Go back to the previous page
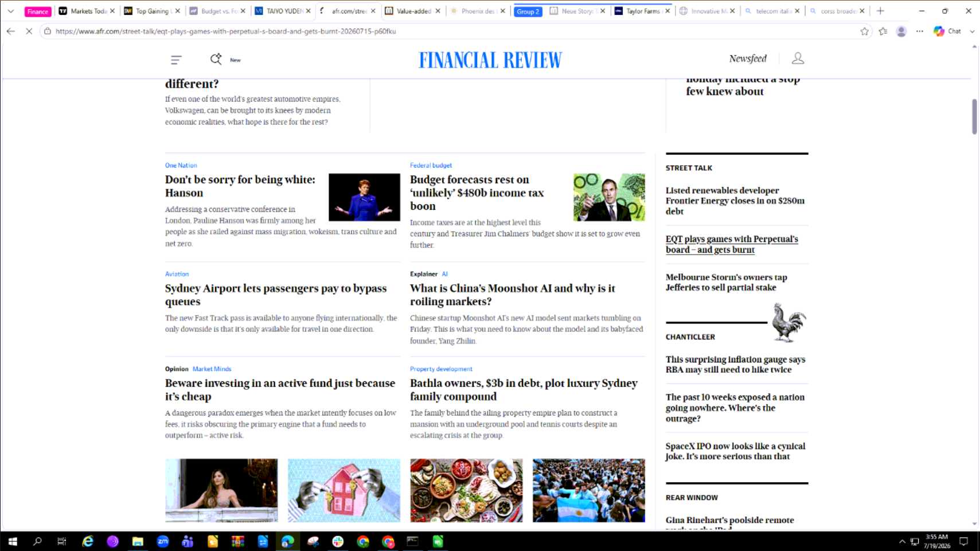This screenshot has height=551, width=980. (11, 31)
